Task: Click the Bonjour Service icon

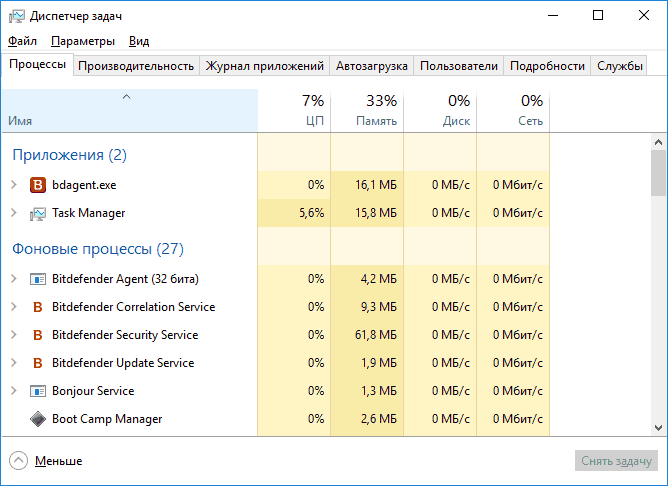Action: (37, 391)
